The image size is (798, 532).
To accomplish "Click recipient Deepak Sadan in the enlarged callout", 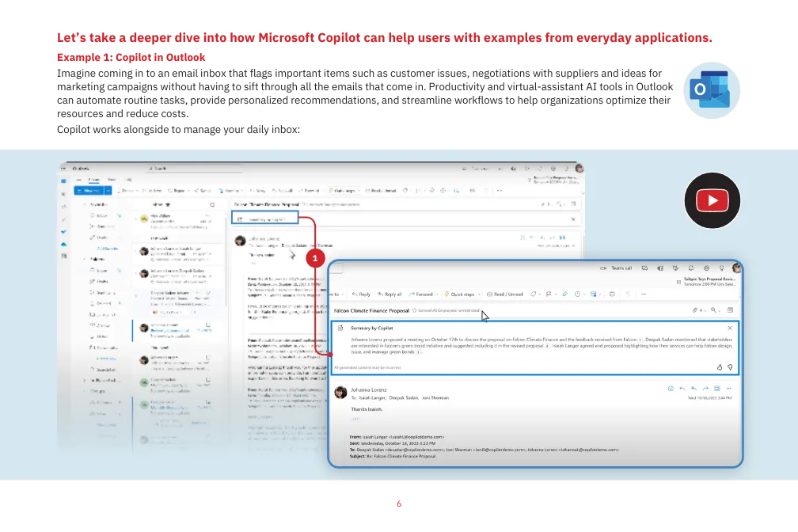I will [x=402, y=398].
